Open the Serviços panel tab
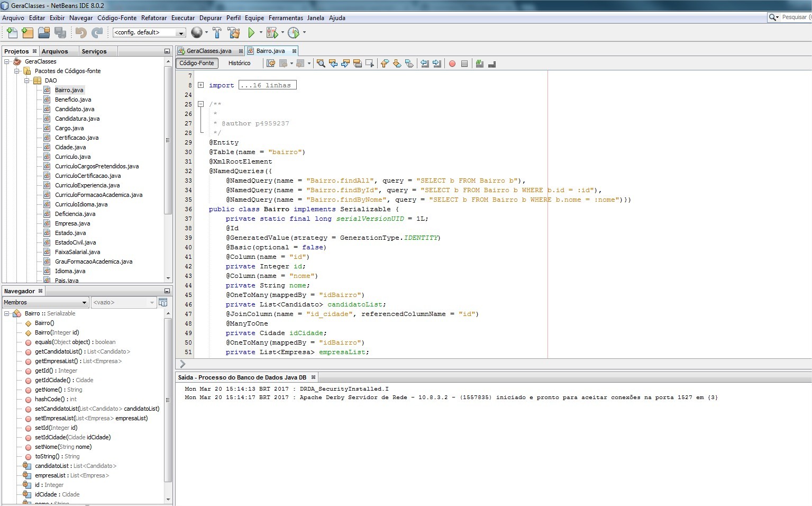812x506 pixels. (x=94, y=51)
